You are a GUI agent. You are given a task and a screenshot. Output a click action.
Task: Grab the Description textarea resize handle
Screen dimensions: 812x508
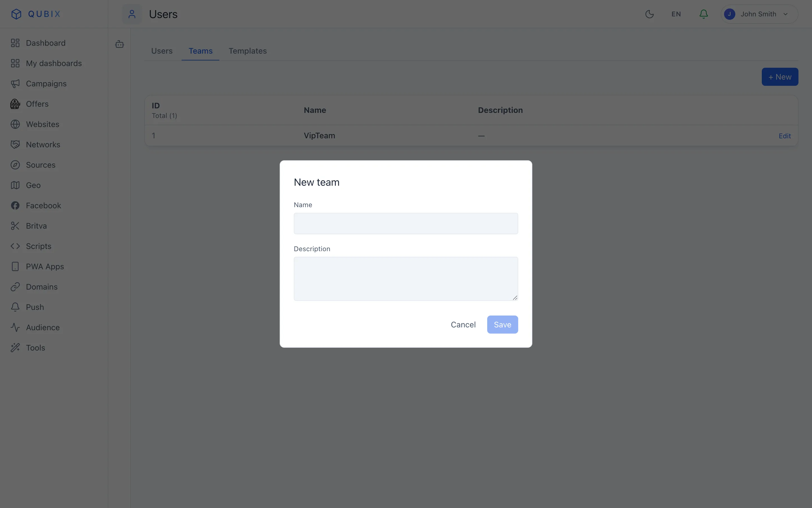(x=515, y=298)
